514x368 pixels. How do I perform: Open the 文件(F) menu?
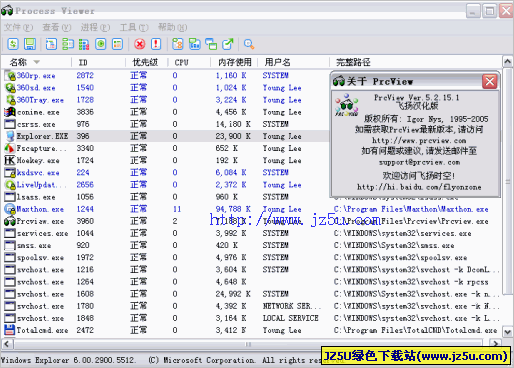[18, 27]
